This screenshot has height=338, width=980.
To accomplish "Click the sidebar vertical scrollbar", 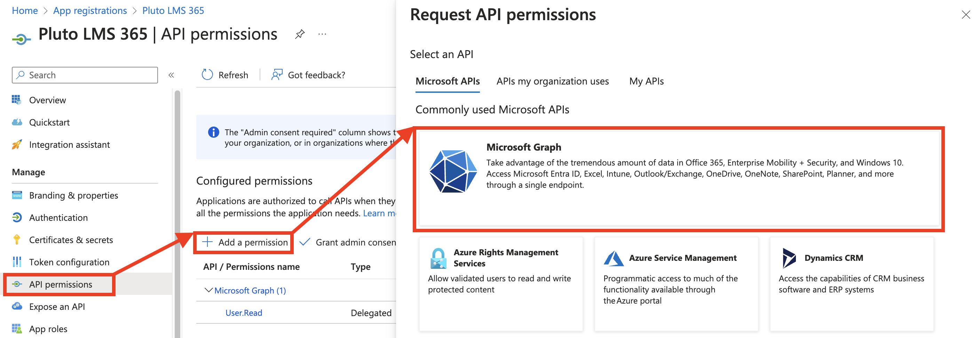I will (x=177, y=214).
